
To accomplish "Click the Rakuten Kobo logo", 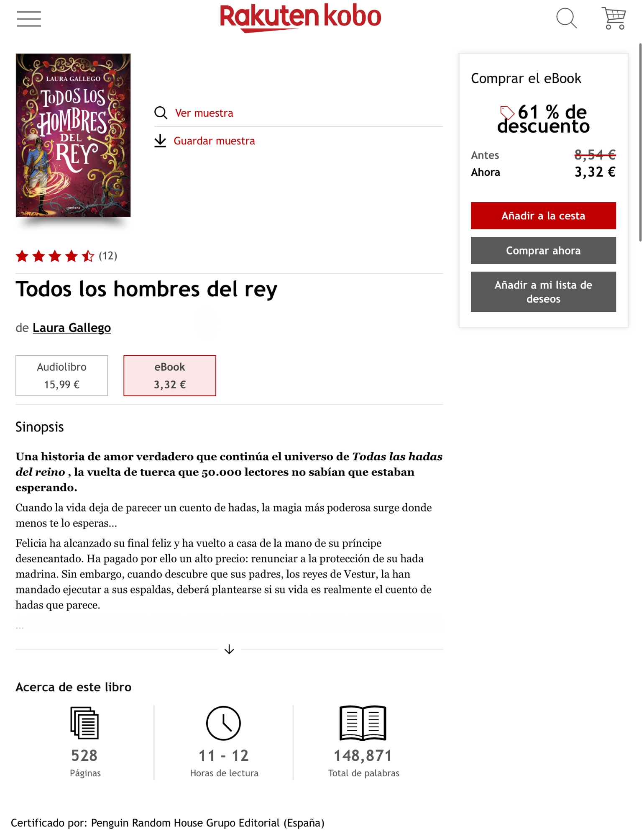I will [300, 18].
